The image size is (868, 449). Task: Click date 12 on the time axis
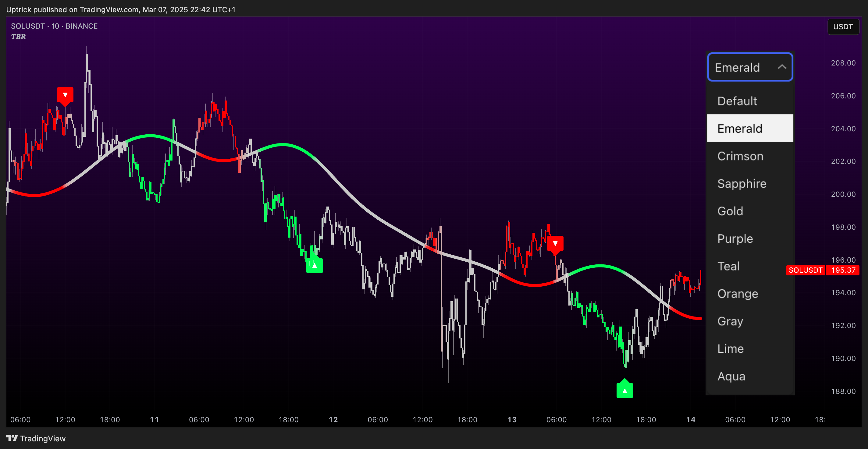pos(333,420)
